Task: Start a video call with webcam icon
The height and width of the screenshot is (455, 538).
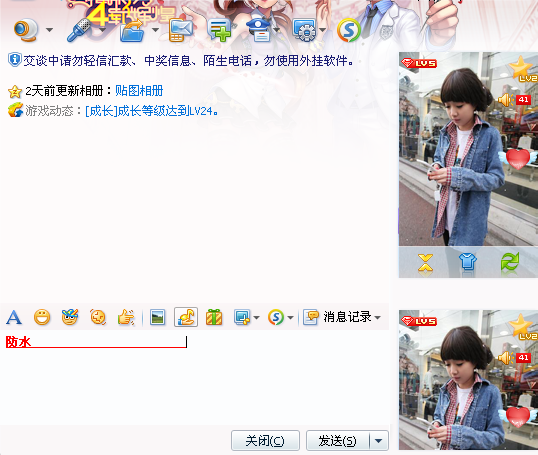Action: coord(26,30)
